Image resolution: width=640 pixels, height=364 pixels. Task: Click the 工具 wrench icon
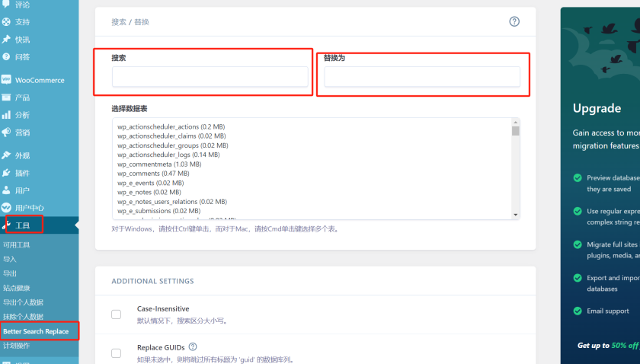pos(6,225)
